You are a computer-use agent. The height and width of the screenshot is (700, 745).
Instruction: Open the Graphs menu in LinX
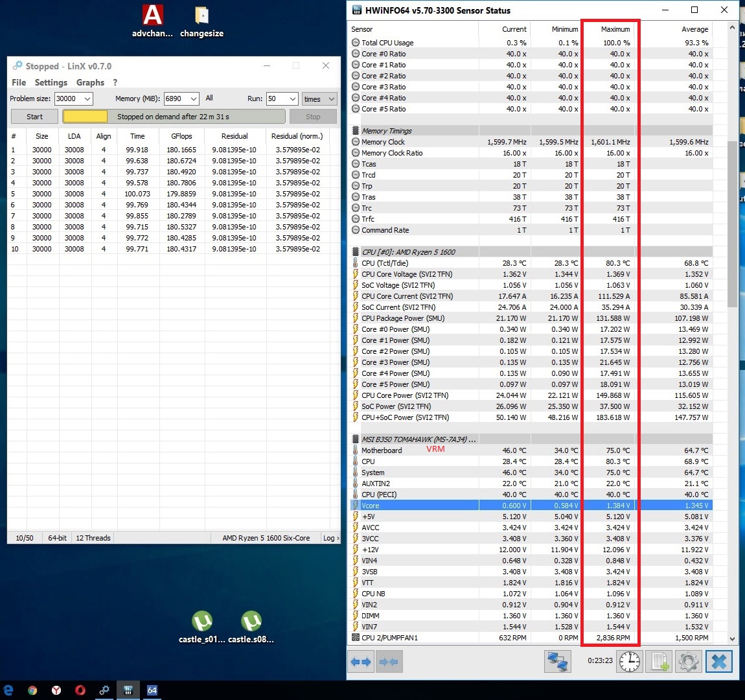[90, 82]
